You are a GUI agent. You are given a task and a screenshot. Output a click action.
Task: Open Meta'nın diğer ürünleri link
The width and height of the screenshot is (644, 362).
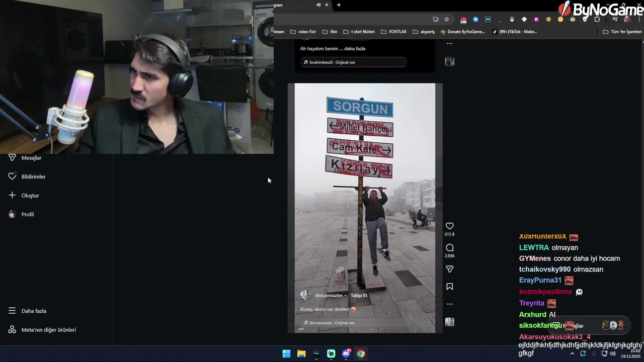[x=49, y=330]
